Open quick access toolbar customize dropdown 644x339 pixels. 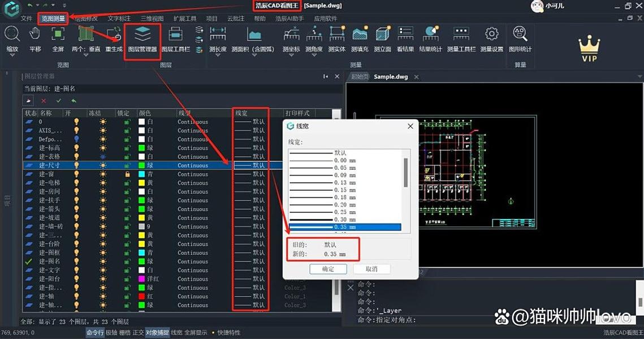click(64, 5)
